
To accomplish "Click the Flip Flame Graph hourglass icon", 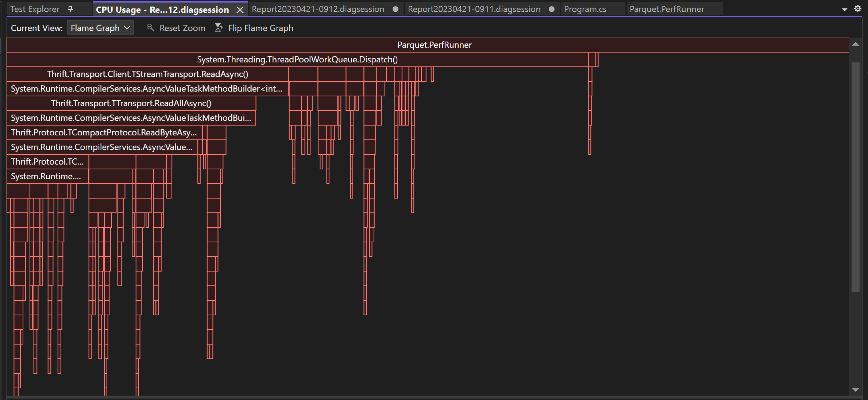I will coord(219,27).
